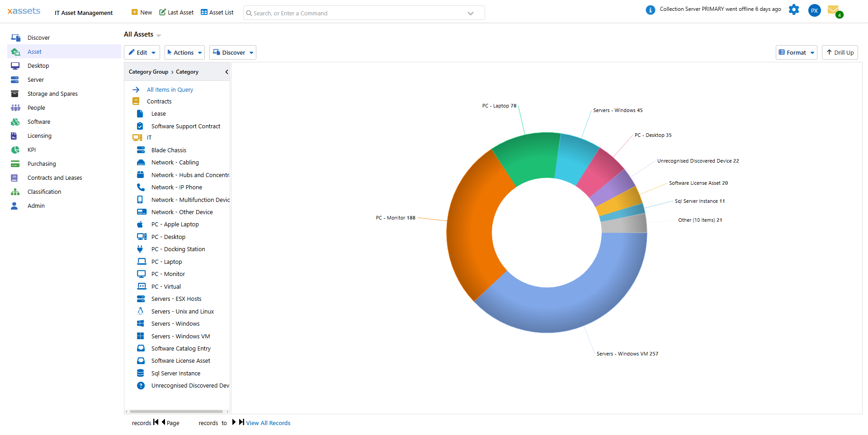868x435 pixels.
Task: Click the Storage and Spares icon
Action: (15, 94)
